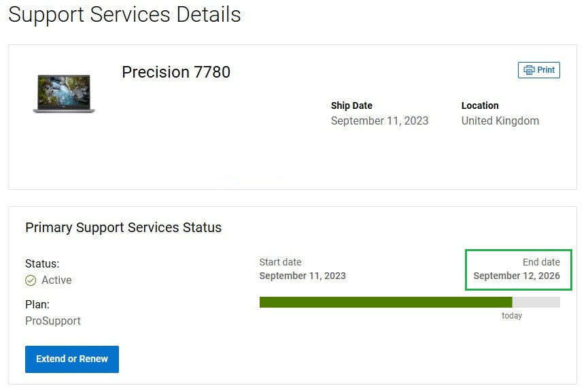Click the Start date value September 11, 2023

tap(302, 276)
